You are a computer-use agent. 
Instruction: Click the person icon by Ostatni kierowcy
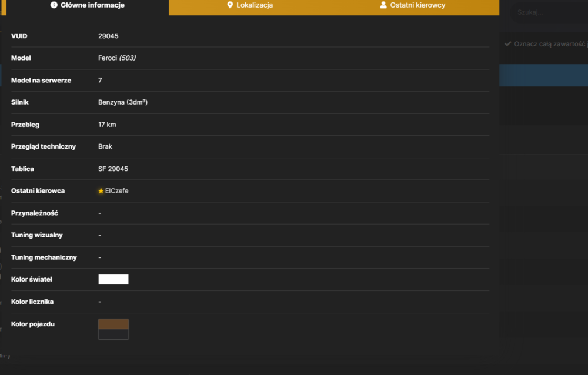(383, 5)
